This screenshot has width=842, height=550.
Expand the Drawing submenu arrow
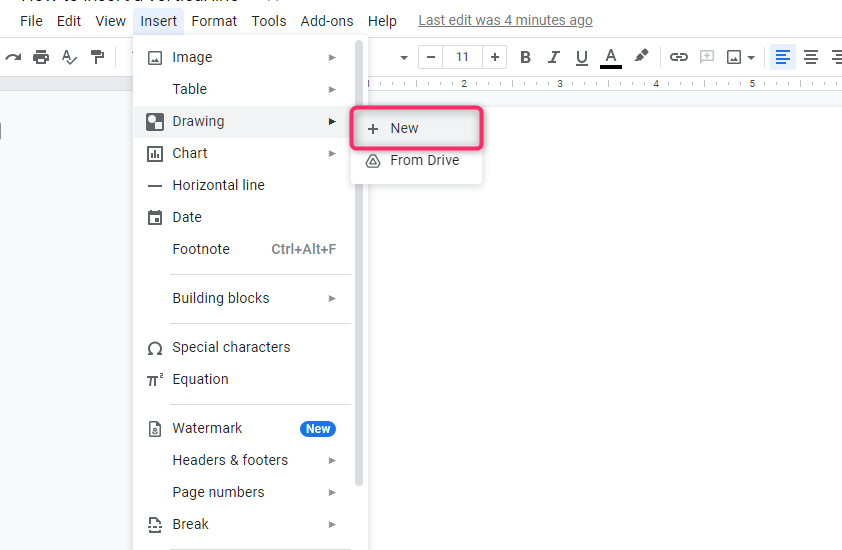click(x=332, y=122)
